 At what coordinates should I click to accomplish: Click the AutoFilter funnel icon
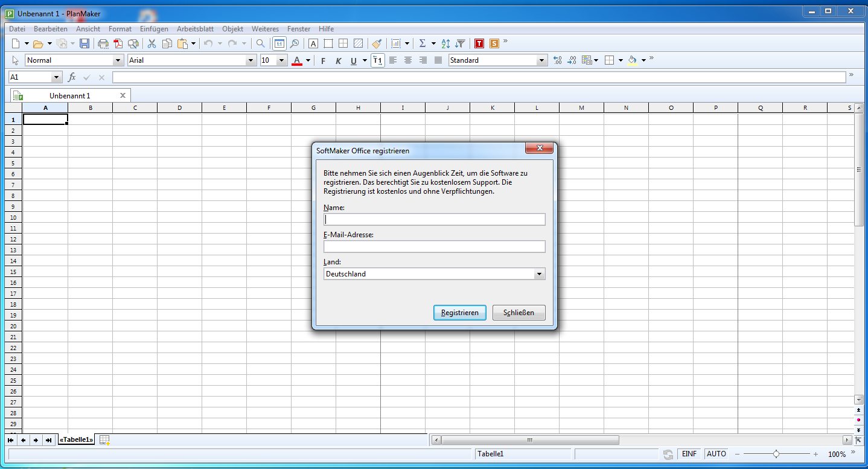coord(461,43)
